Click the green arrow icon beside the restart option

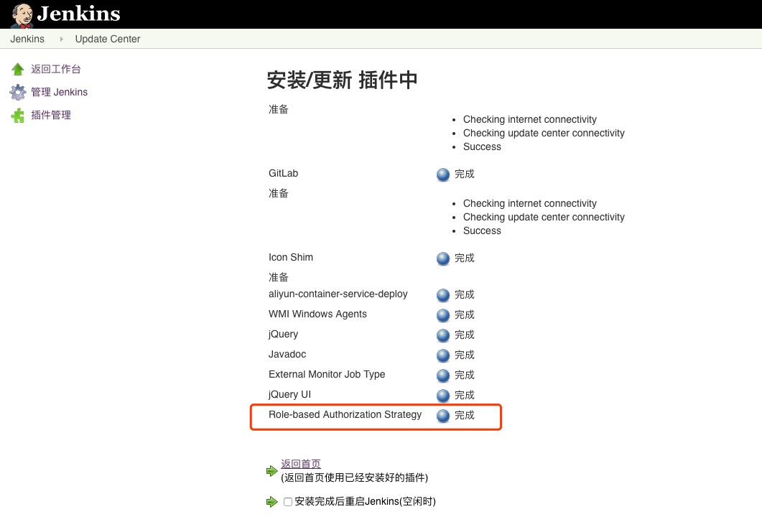(x=271, y=502)
